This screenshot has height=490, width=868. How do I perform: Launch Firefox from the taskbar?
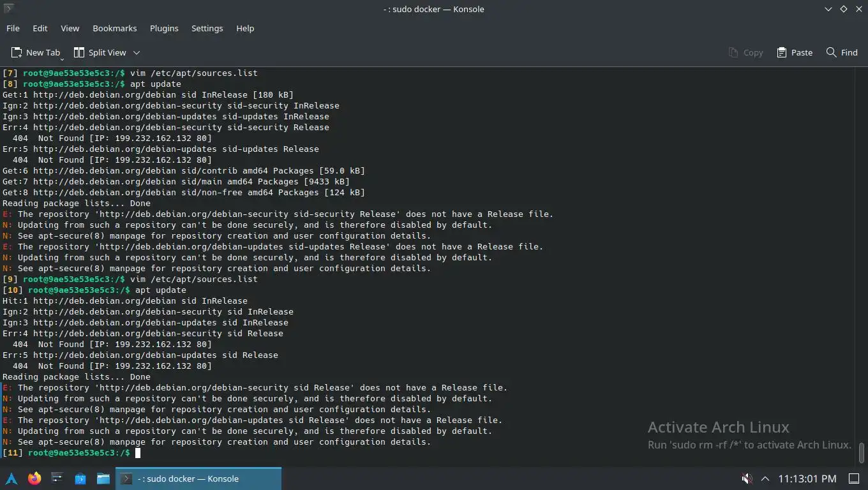pyautogui.click(x=34, y=479)
